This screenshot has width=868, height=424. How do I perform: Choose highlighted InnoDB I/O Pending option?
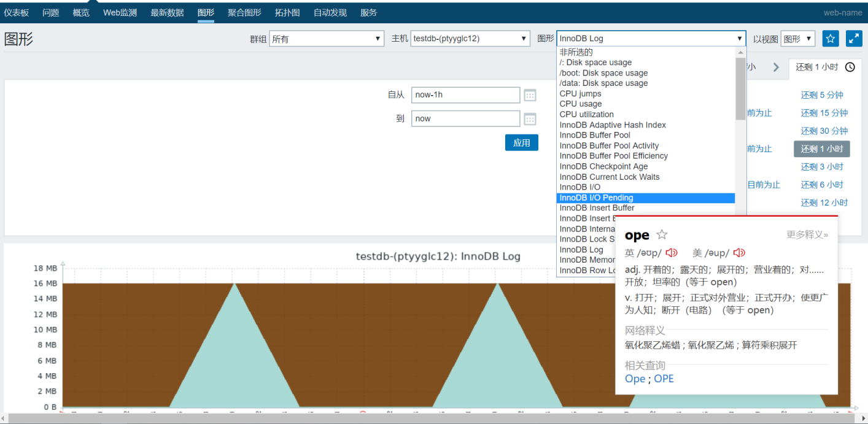[646, 198]
